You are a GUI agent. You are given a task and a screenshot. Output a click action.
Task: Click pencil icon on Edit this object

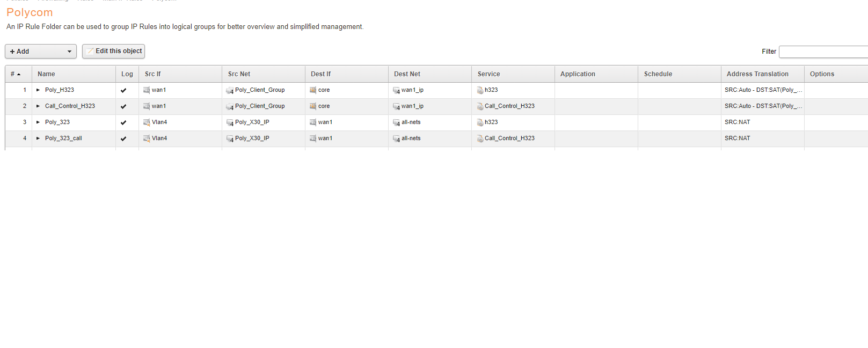click(x=90, y=51)
